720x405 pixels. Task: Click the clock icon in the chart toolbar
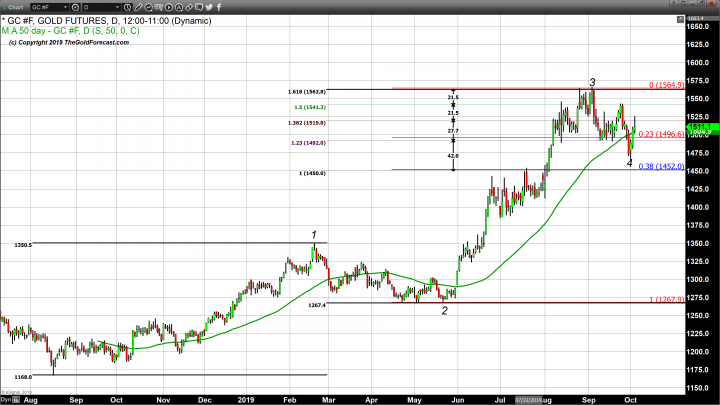click(127, 7)
